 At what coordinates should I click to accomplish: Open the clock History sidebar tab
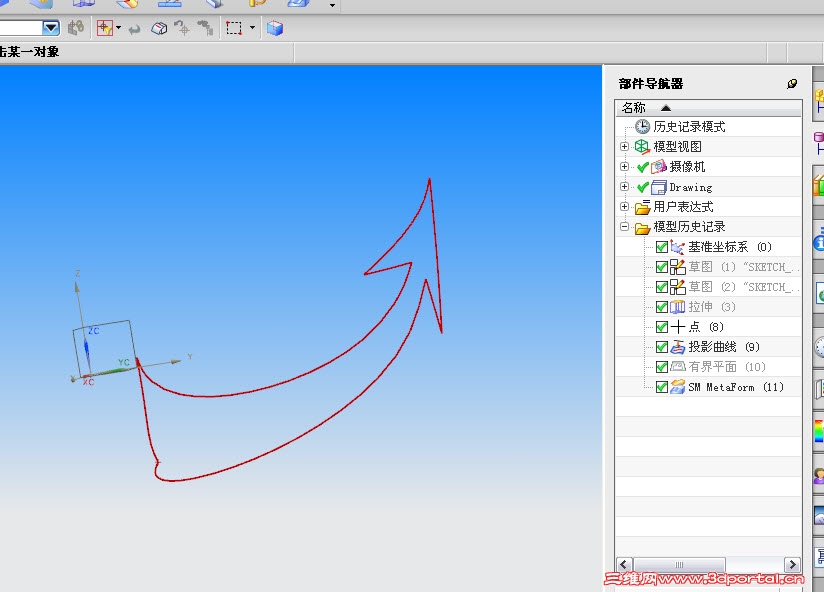(x=819, y=347)
